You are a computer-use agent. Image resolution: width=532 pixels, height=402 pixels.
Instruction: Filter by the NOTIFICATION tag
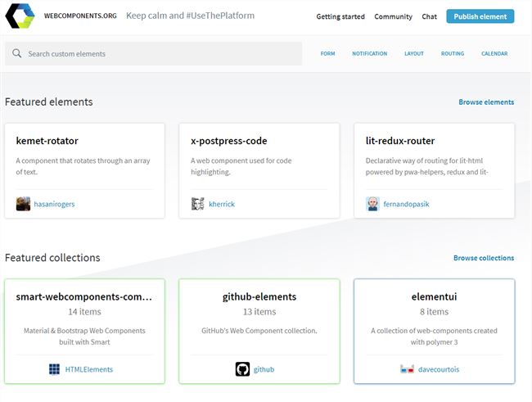(x=369, y=54)
